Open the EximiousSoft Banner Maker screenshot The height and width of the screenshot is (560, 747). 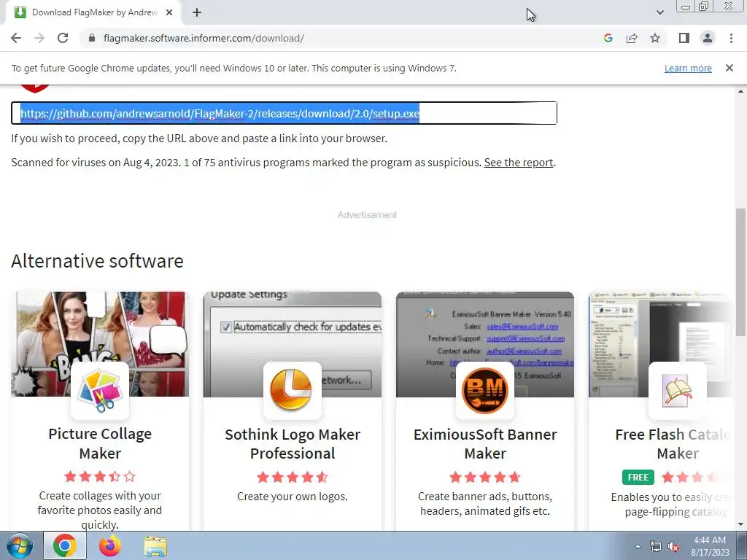(485, 344)
